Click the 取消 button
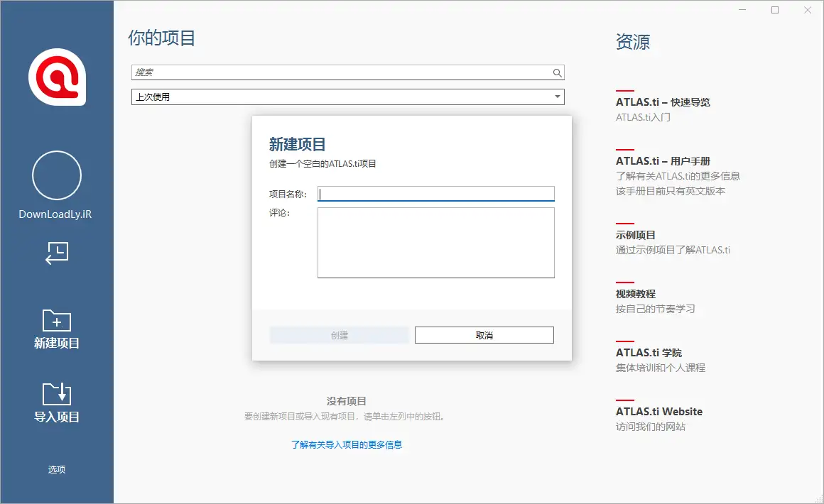824x504 pixels. pyautogui.click(x=484, y=335)
